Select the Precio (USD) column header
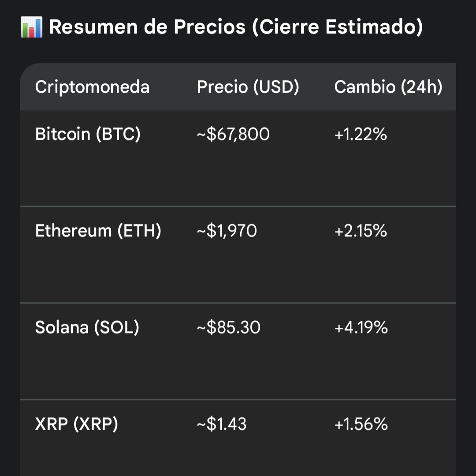 click(x=248, y=87)
